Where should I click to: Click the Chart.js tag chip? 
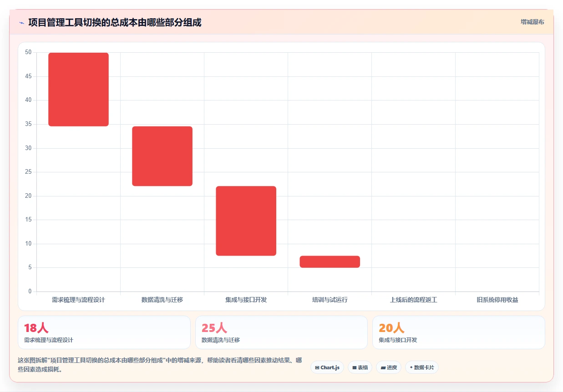pyautogui.click(x=327, y=367)
